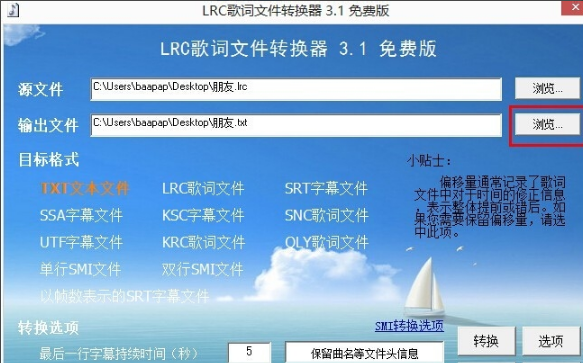Select SRT字幕文件 target format
583x363 pixels.
pyautogui.click(x=326, y=189)
